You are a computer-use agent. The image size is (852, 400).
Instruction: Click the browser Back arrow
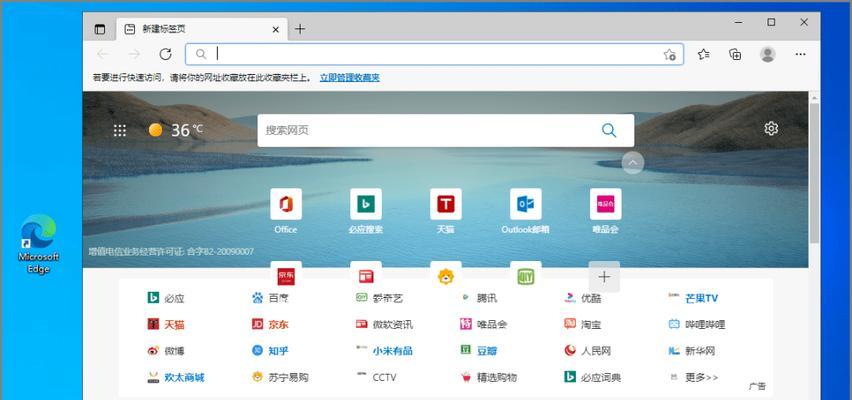[103, 54]
